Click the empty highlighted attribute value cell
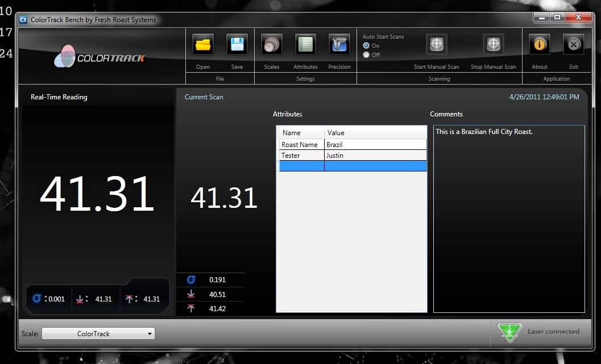 (x=376, y=166)
